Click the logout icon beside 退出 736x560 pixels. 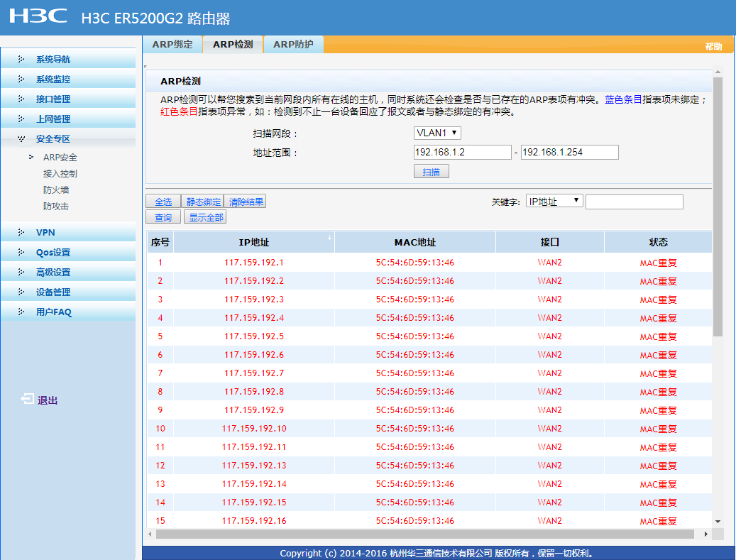click(x=27, y=400)
